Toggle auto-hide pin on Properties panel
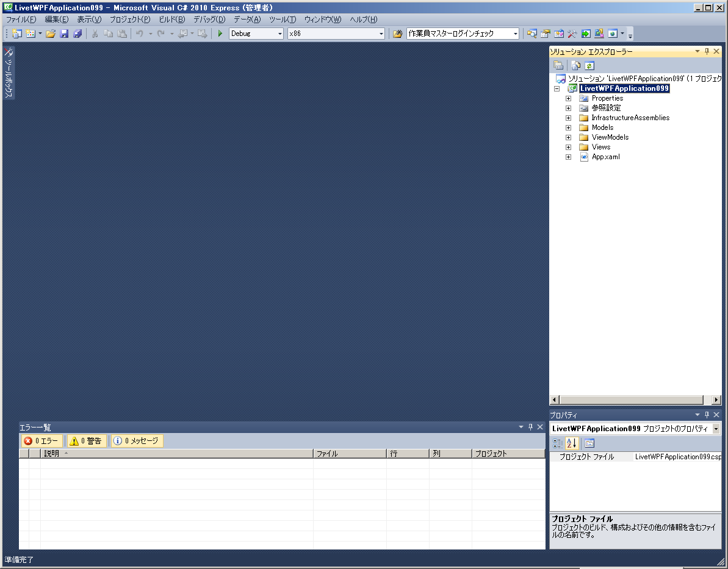The width and height of the screenshot is (728, 569). tap(707, 415)
